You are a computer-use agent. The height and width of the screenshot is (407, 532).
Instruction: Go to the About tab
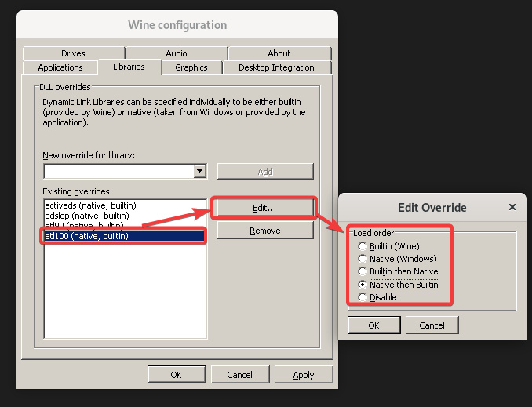pyautogui.click(x=279, y=53)
